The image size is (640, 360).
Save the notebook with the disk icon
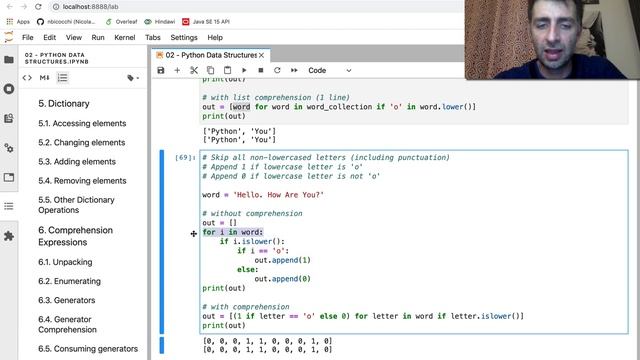[161, 70]
